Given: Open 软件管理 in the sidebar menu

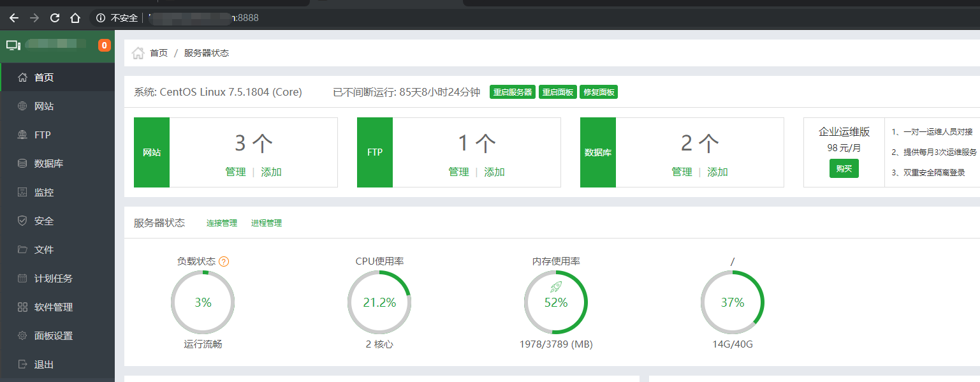Looking at the screenshot, I should tap(57, 307).
